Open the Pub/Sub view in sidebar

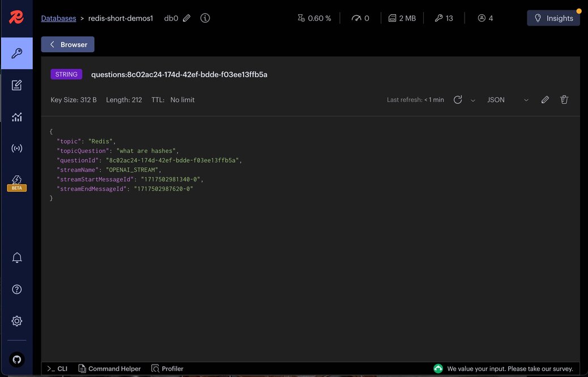click(x=16, y=148)
